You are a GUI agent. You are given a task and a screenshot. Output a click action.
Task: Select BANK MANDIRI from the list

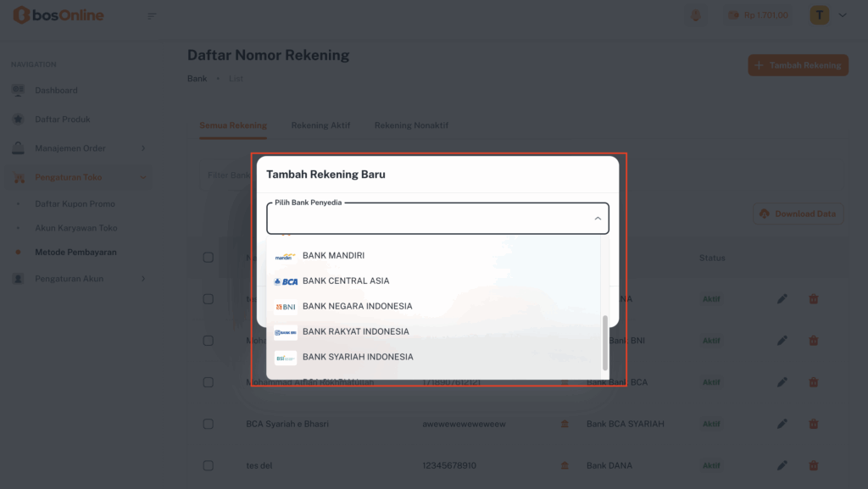point(333,255)
